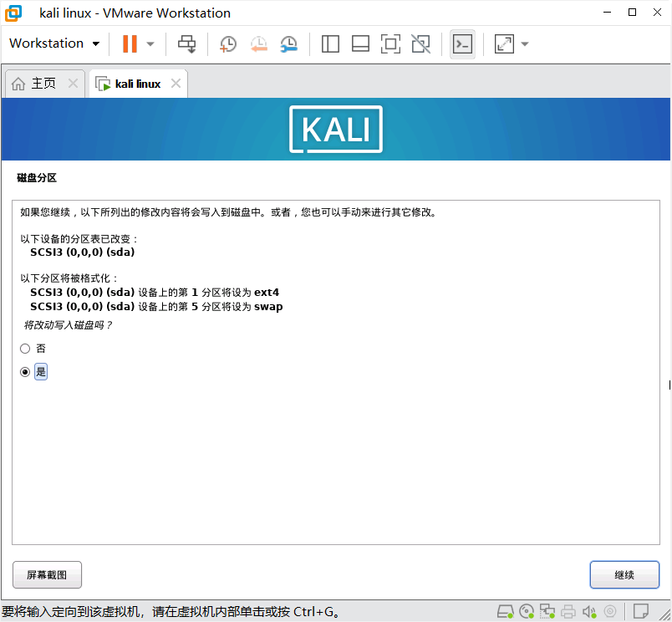Switch to Unity mode
672x622 pixels.
pos(420,43)
